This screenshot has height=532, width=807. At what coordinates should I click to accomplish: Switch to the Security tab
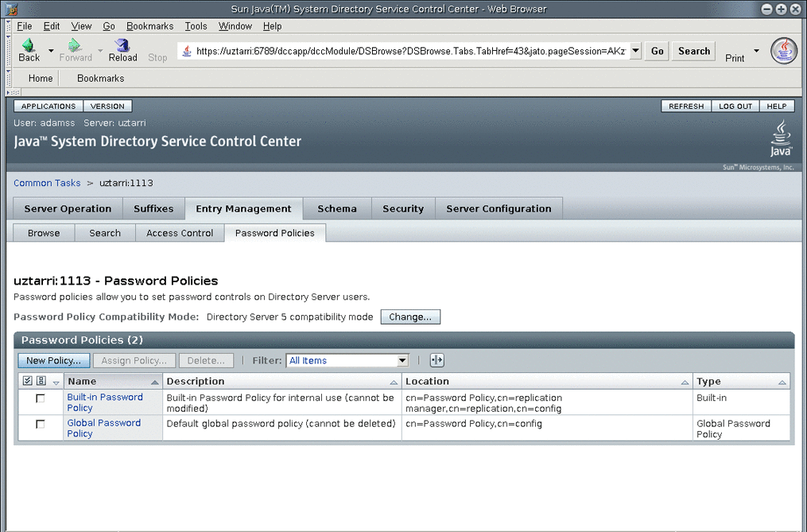(403, 208)
